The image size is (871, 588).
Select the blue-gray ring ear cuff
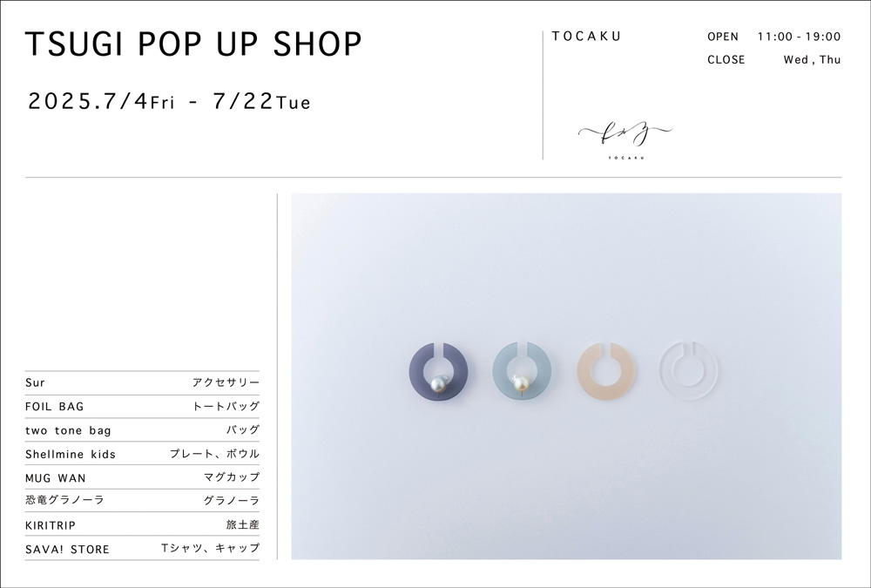[x=522, y=370]
